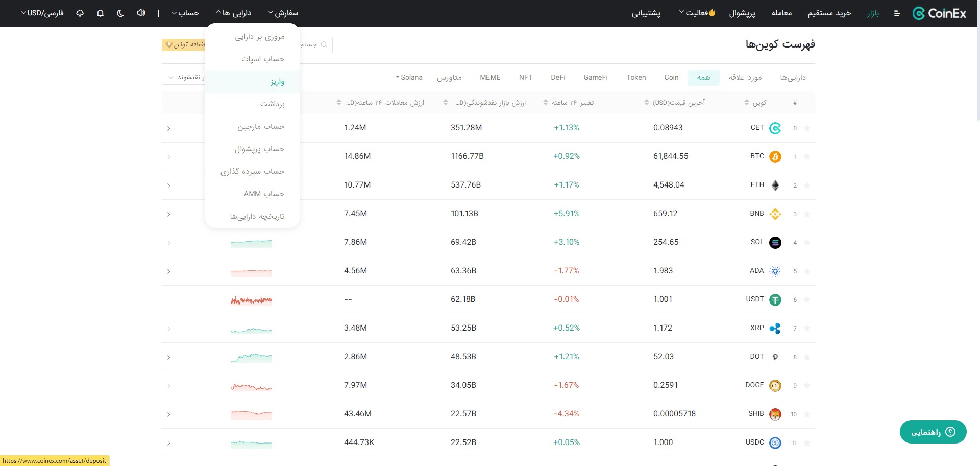The height and width of the screenshot is (466, 980).
Task: Switch to the MEME tab
Action: pyautogui.click(x=490, y=77)
